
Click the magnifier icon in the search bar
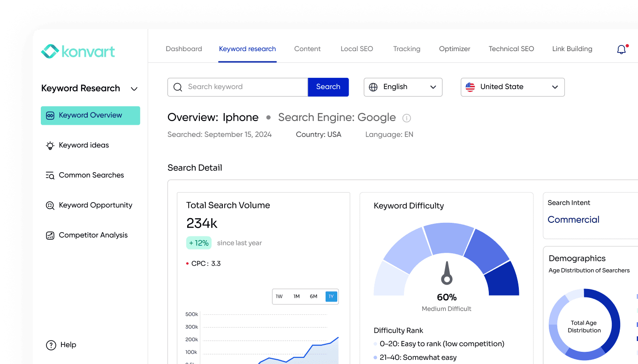pyautogui.click(x=178, y=87)
